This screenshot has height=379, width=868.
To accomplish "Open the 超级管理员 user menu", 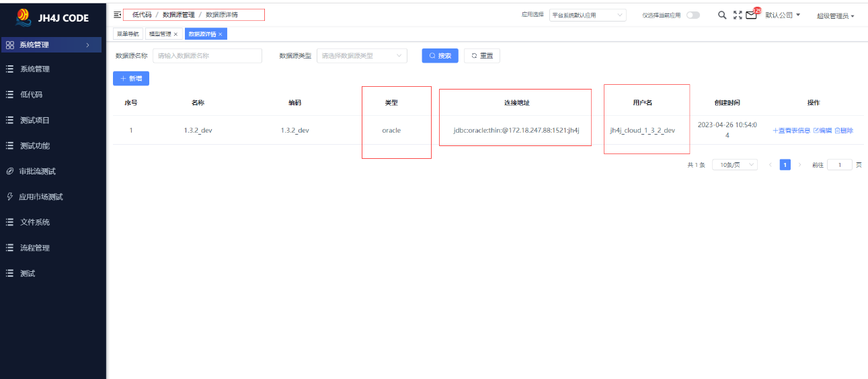I will 836,15.
